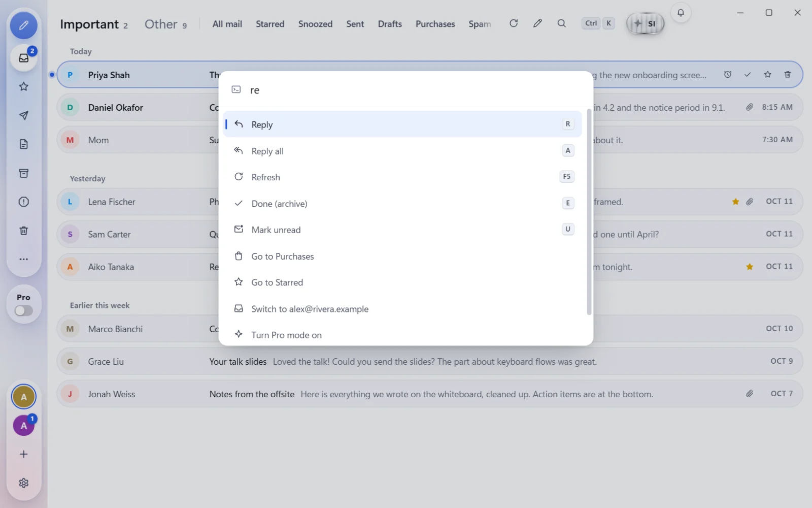Open the notifications bell icon

[681, 13]
